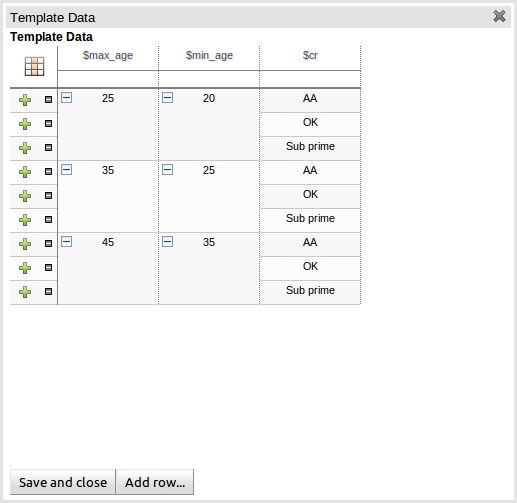The width and height of the screenshot is (517, 503).
Task: Delete the first OK row using minus icon
Action: 48,124
